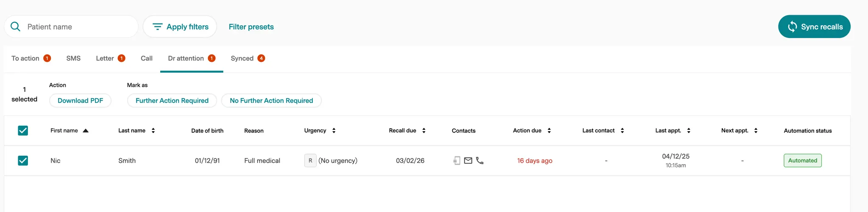Open the Filter presets link
868x212 pixels.
click(x=251, y=27)
